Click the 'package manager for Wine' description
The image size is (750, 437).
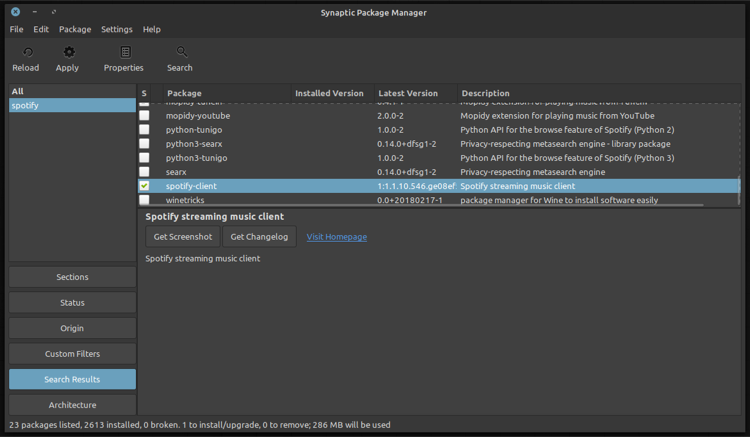click(559, 200)
